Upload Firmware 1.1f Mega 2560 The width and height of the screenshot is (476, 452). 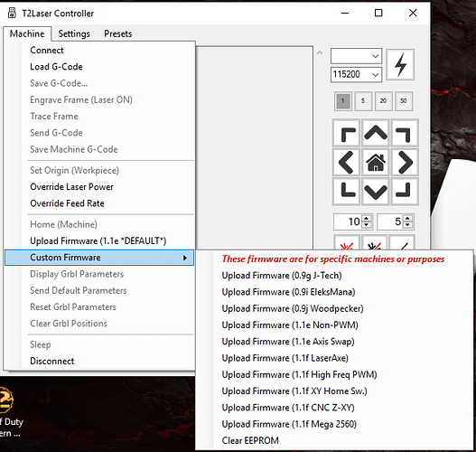[x=334, y=424]
